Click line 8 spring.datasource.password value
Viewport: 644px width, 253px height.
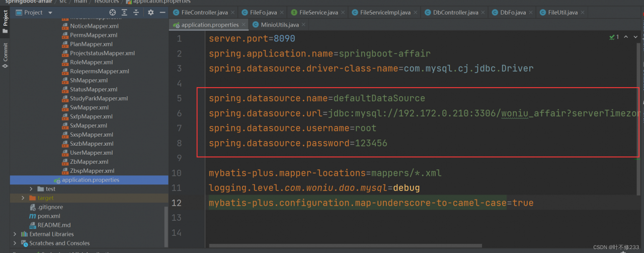tap(371, 143)
